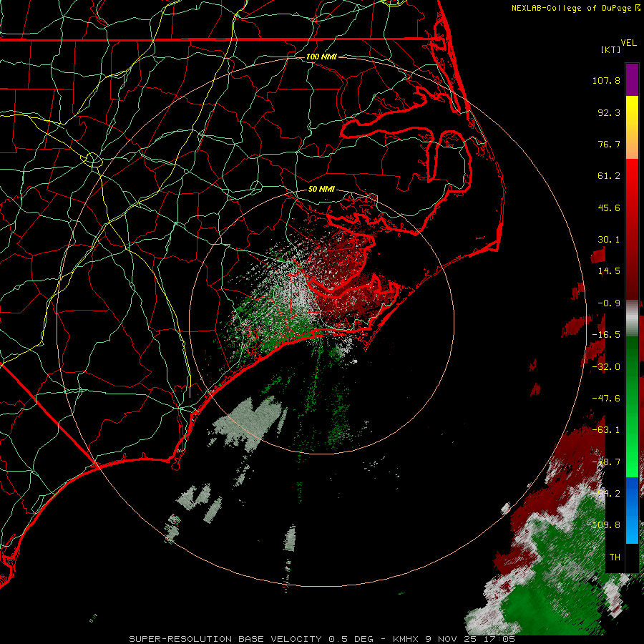
Task: Select the -47.6 legend value
Action: [x=606, y=399]
